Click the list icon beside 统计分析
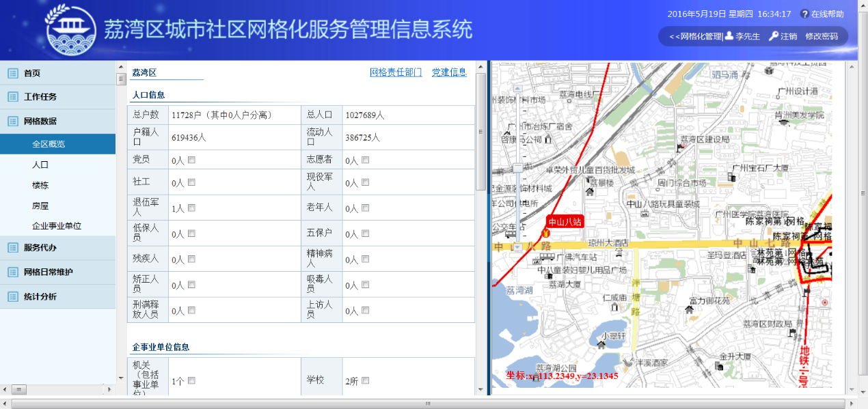The width and height of the screenshot is (868, 409). tap(13, 296)
